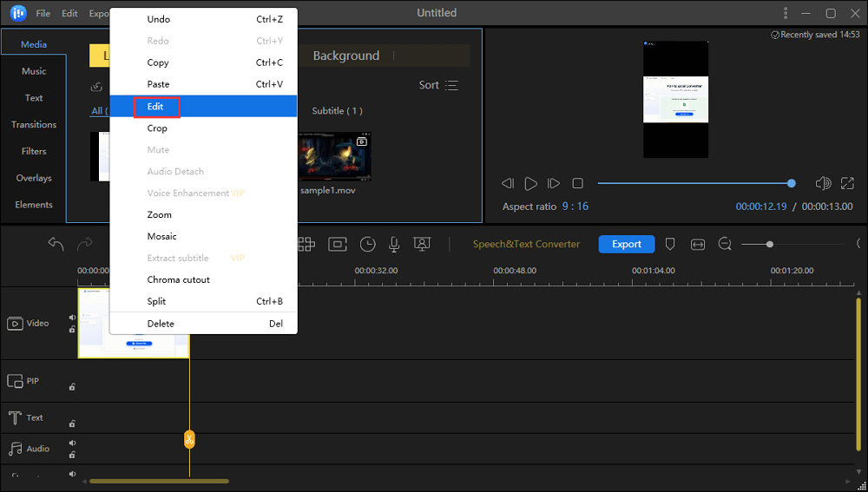Click the preview playback progress slider
This screenshot has width=868, height=492.
[694, 183]
